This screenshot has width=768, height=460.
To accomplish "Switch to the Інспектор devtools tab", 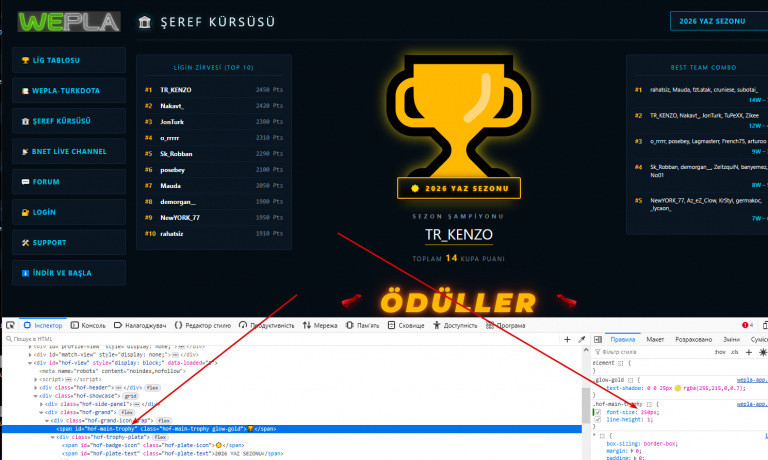I will click(x=43, y=325).
